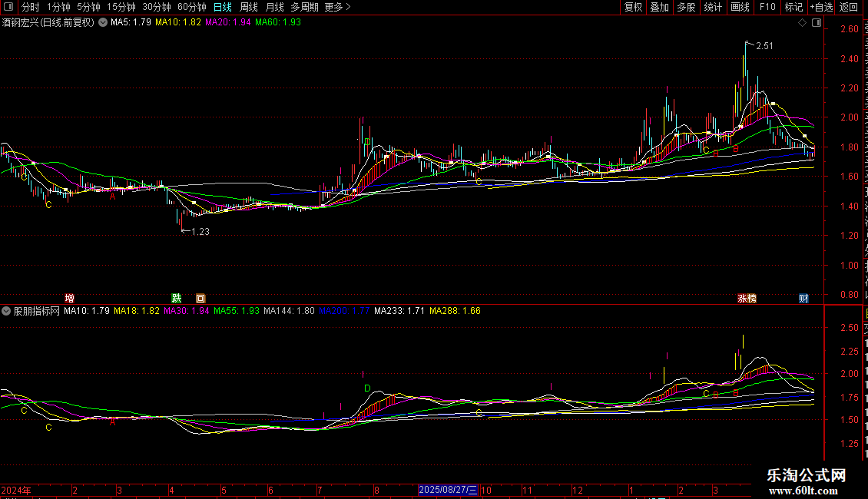Click the 2.51 high price label
This screenshot has width=868, height=499.
pos(764,46)
